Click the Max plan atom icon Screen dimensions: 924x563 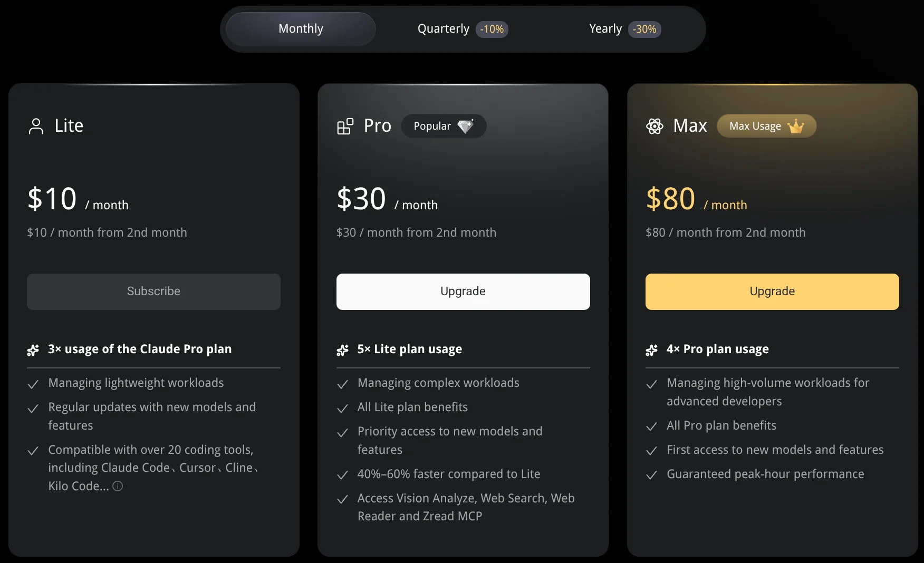(654, 127)
